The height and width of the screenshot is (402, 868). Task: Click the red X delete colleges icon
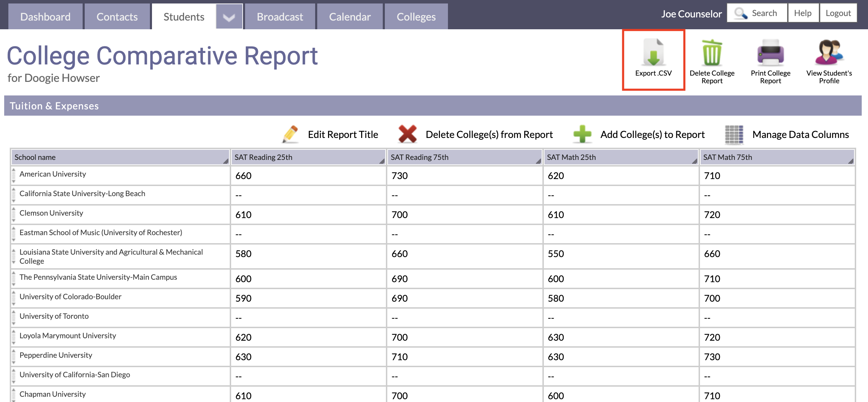click(407, 134)
